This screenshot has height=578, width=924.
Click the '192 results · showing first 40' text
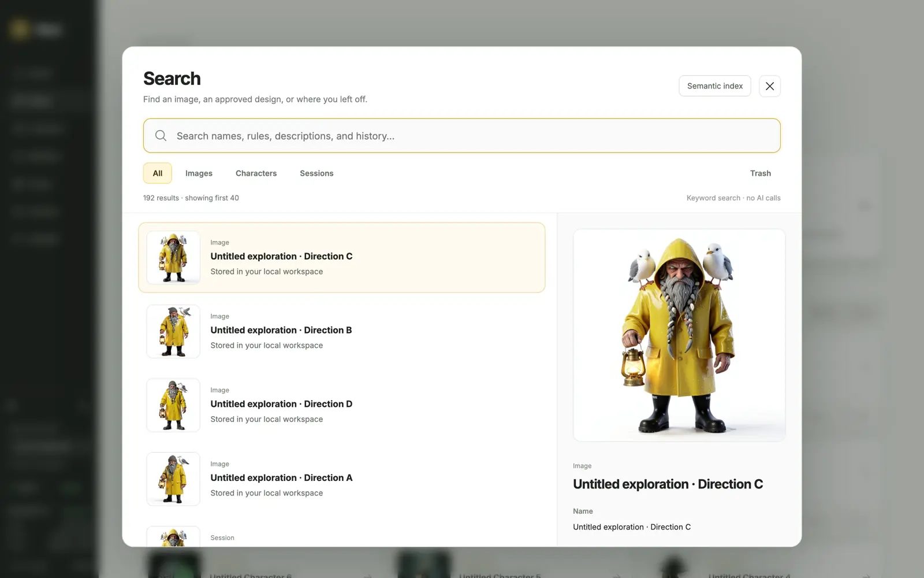[191, 198]
